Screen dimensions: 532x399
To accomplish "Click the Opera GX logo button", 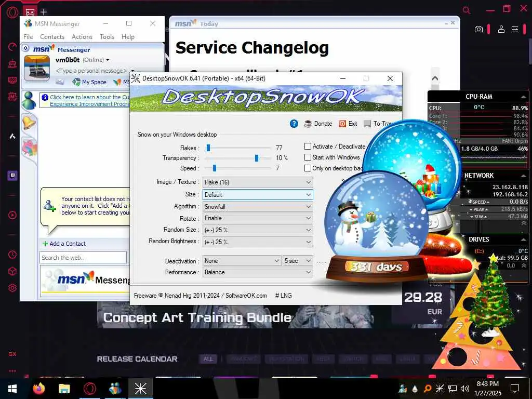I will (12, 12).
